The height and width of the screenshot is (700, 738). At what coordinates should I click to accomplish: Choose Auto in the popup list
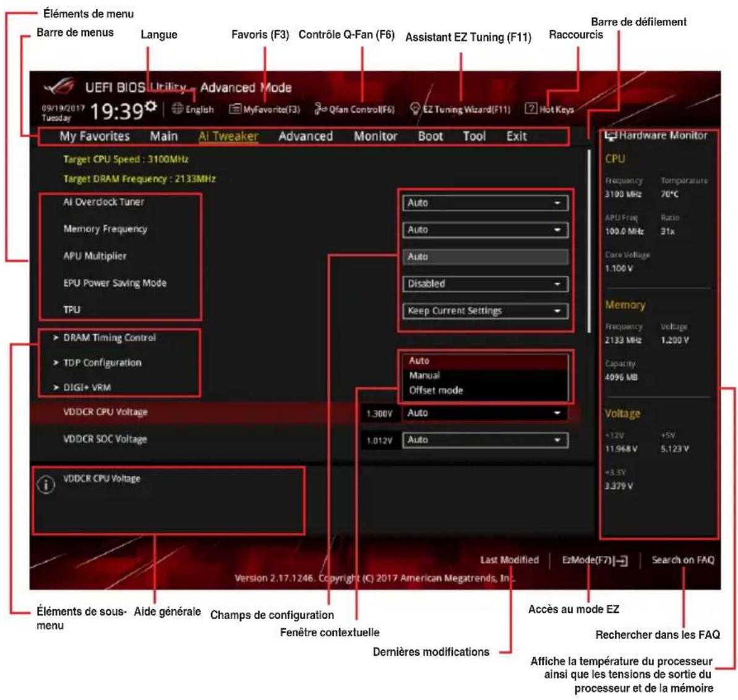pyautogui.click(x=485, y=361)
